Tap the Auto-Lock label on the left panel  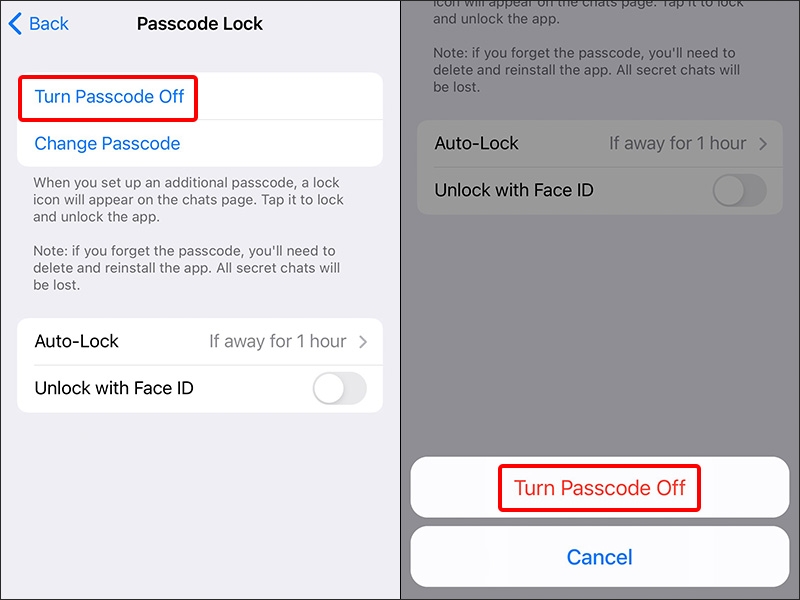click(x=77, y=341)
